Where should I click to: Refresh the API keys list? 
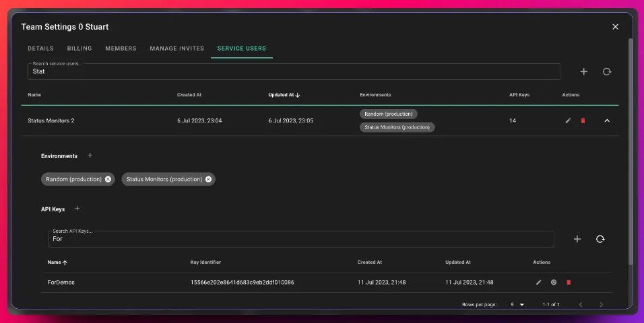coord(600,239)
